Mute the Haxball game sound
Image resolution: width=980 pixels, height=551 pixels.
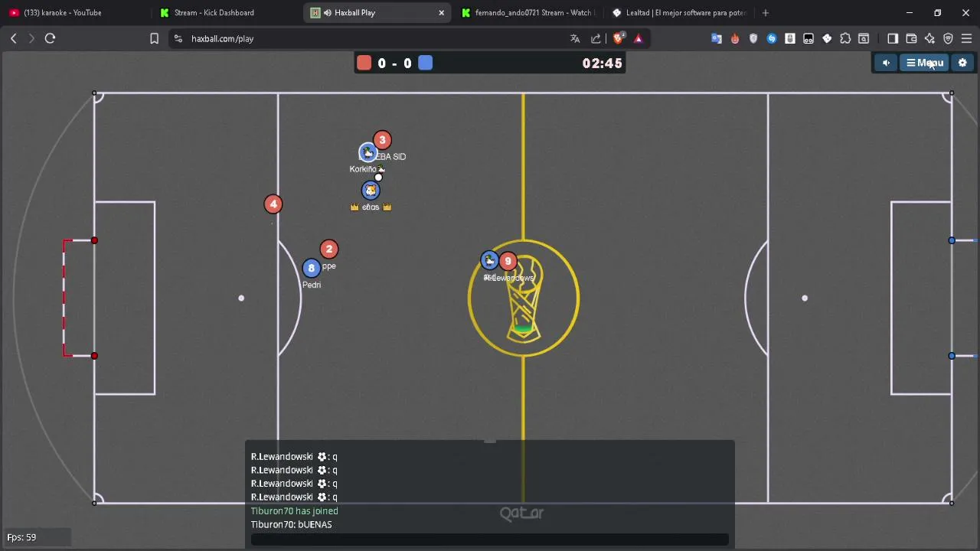pos(886,63)
